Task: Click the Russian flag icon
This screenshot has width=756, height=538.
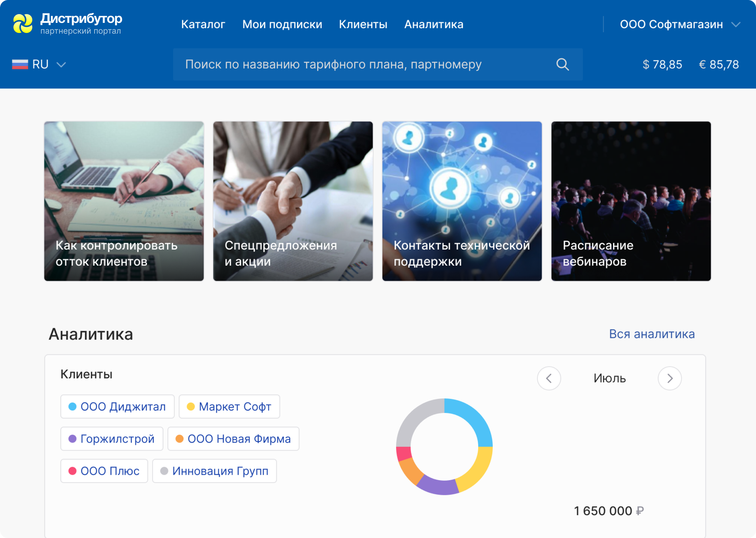Action: (20, 64)
